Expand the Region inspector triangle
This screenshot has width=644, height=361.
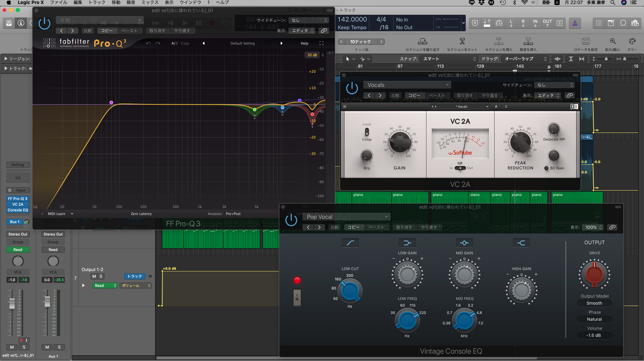tap(6, 59)
